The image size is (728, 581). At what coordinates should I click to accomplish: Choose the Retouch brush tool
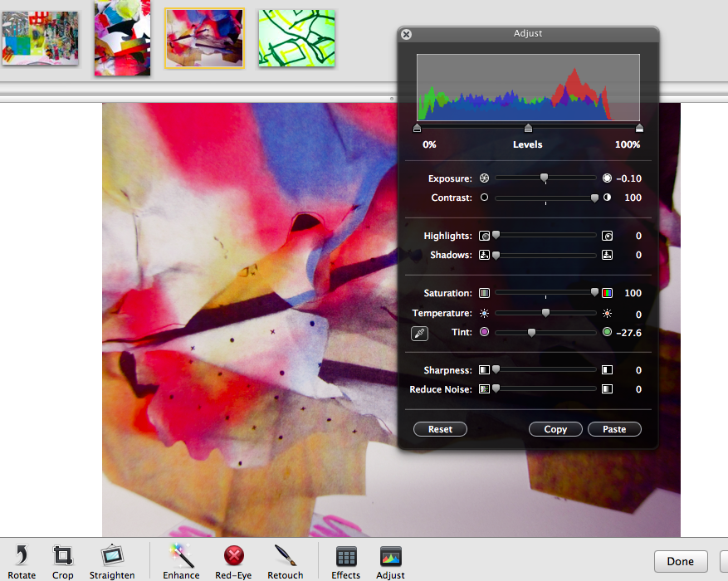coord(285,556)
